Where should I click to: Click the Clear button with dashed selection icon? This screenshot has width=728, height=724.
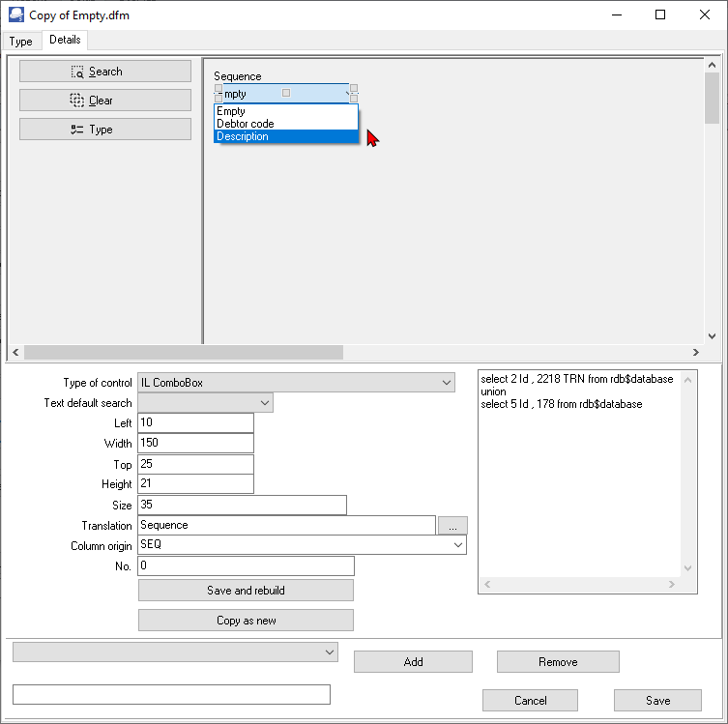pos(105,101)
